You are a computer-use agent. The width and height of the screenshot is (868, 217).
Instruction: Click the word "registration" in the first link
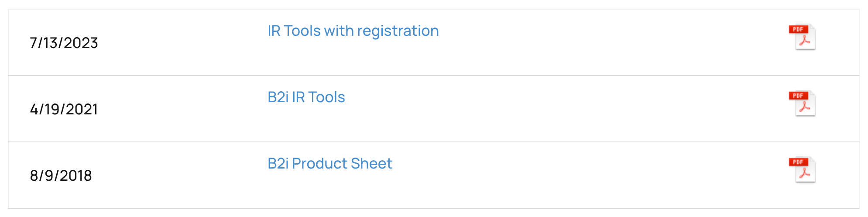[x=398, y=31]
